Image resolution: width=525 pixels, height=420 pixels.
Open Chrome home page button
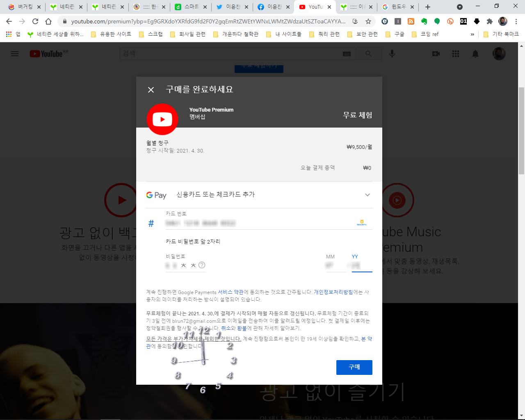pos(48,21)
